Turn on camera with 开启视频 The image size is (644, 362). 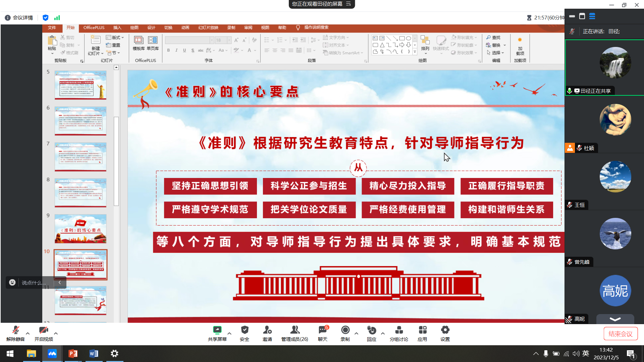(x=44, y=330)
